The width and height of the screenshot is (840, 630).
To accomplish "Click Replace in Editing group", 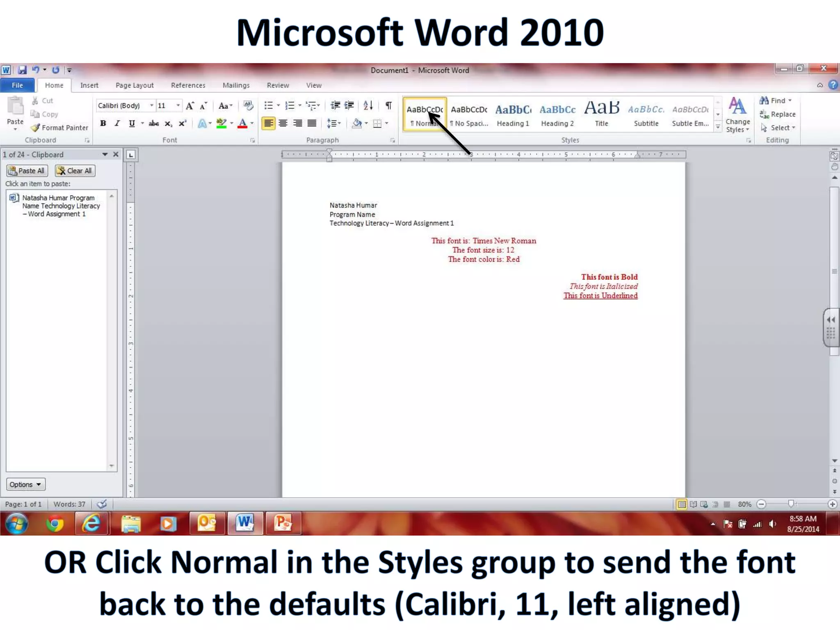I will (x=778, y=114).
